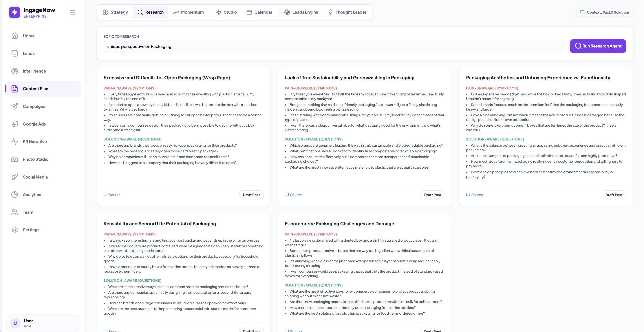Switch to the Momentum tab
The height and width of the screenshot is (332, 644).
tap(188, 12)
